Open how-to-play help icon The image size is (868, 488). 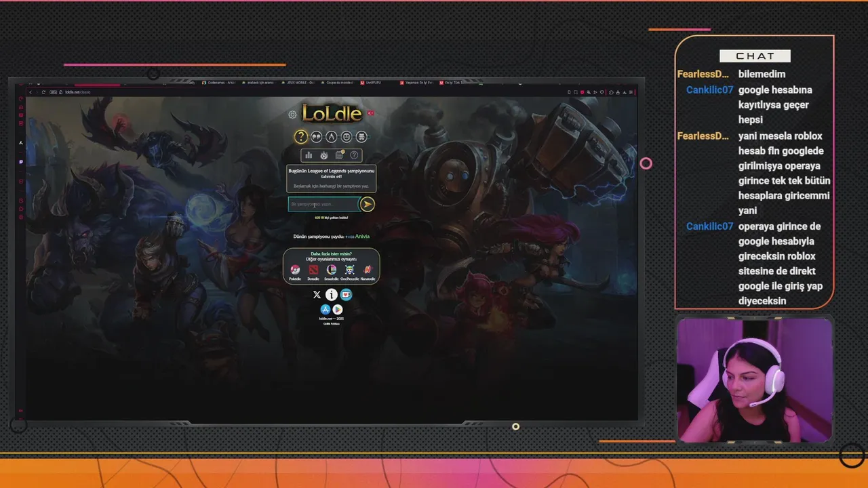point(354,155)
